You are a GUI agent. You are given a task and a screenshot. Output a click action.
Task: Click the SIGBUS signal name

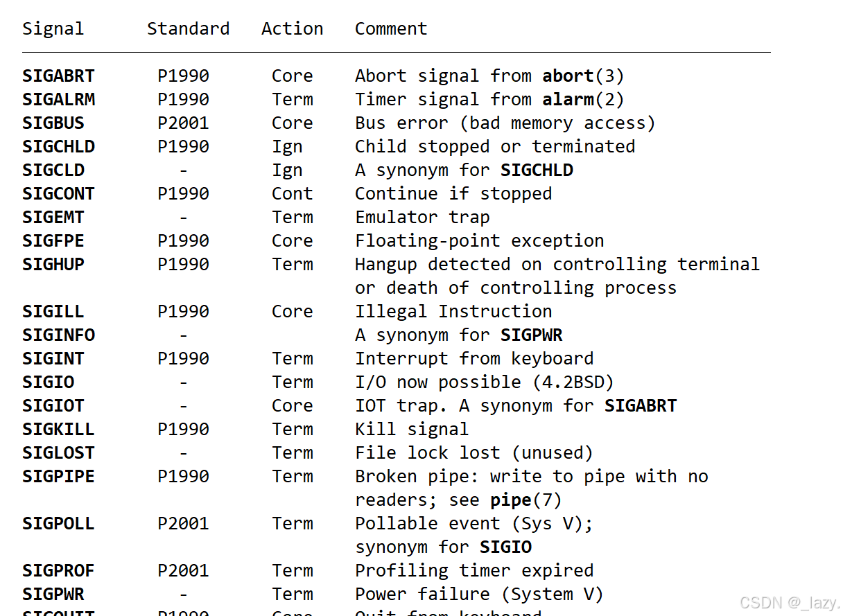coord(53,123)
